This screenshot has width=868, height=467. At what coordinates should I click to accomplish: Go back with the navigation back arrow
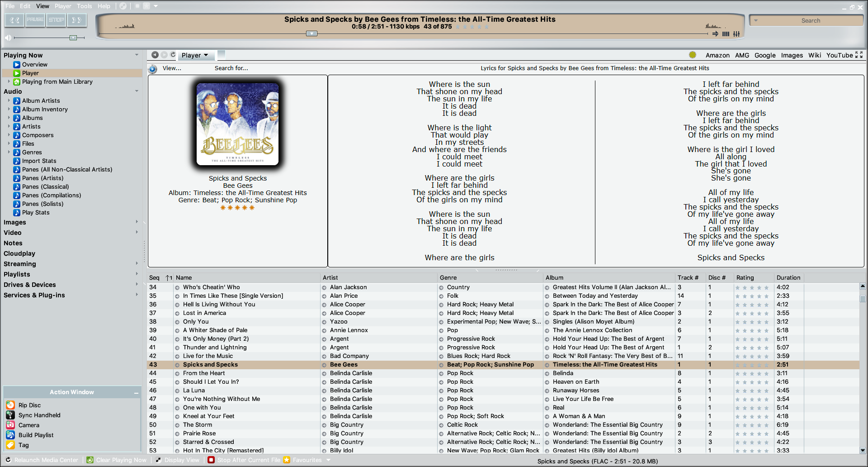pos(155,55)
